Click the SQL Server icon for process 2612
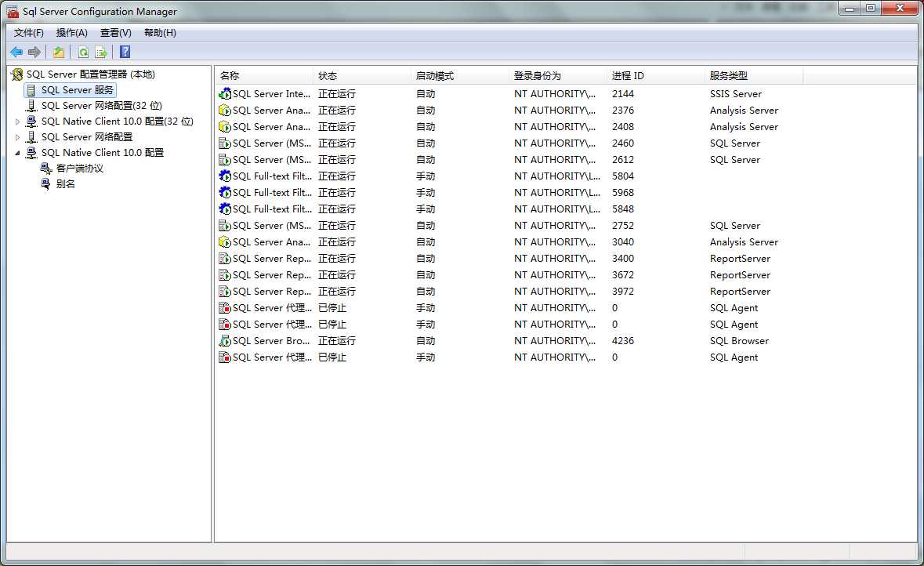This screenshot has height=566, width=924. click(x=224, y=160)
